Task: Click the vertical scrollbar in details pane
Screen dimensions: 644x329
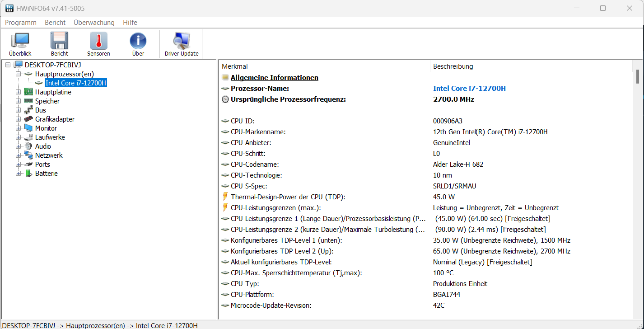Action: point(638,181)
